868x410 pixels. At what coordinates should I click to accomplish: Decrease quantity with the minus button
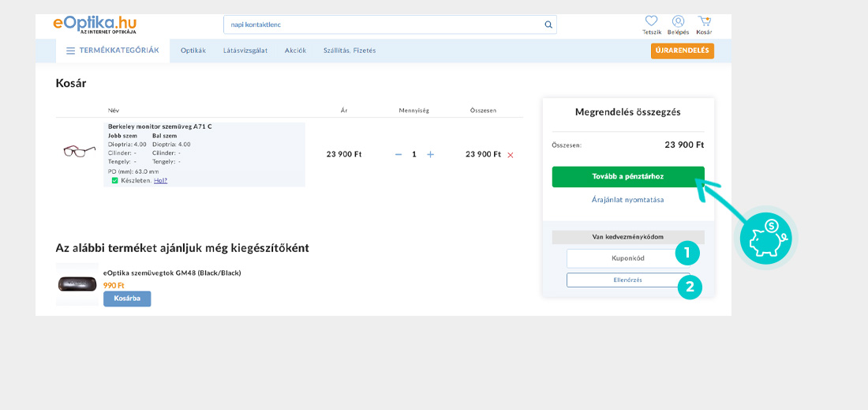click(398, 155)
